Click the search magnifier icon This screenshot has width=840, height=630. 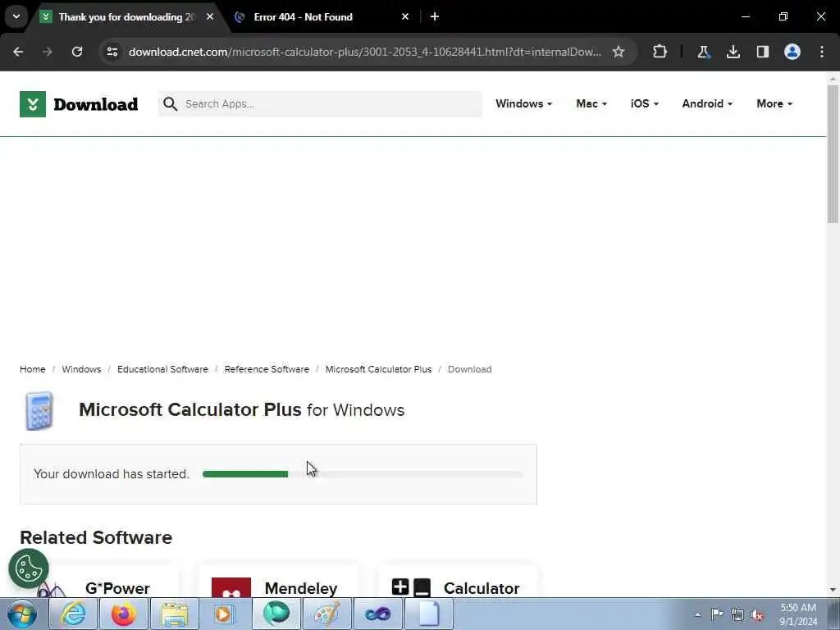pyautogui.click(x=170, y=104)
